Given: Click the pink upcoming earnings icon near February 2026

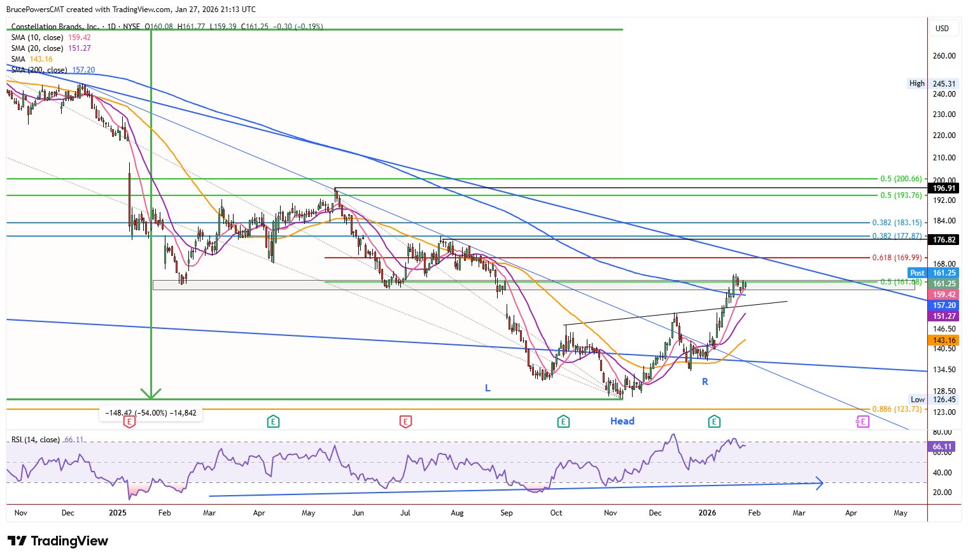Looking at the screenshot, I should 862,421.
